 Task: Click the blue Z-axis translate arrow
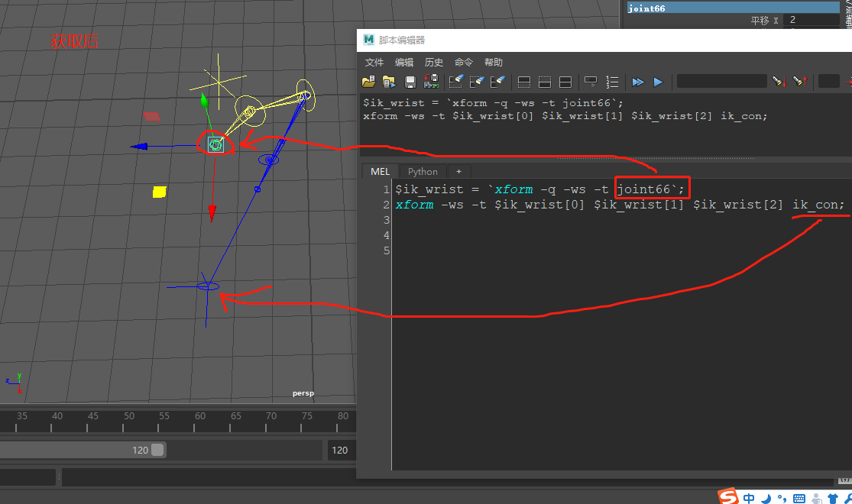click(139, 146)
